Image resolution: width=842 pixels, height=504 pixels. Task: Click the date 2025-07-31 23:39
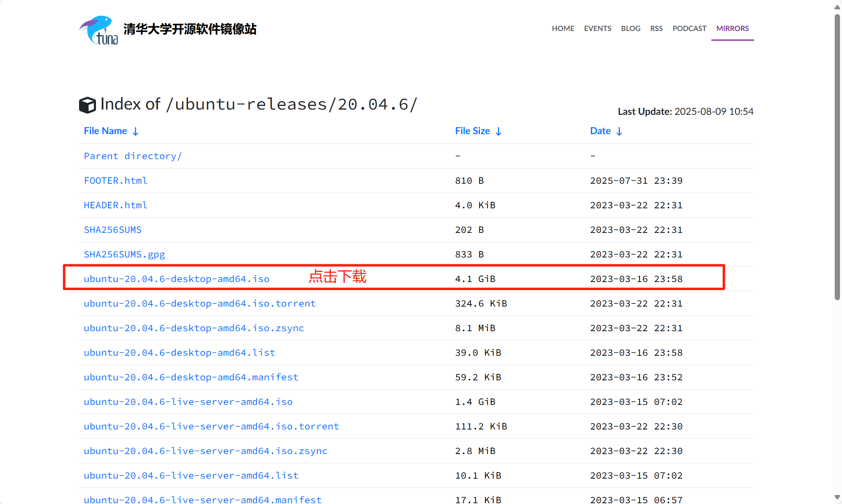[x=636, y=181]
